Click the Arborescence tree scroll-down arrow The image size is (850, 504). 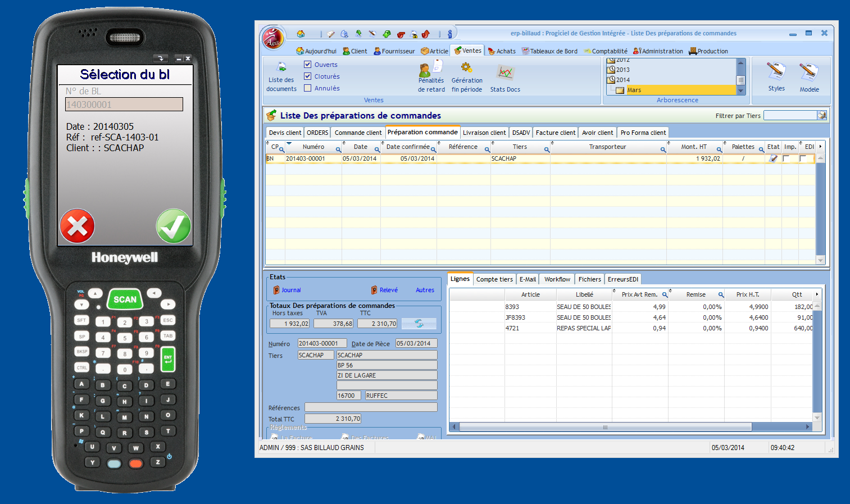(x=740, y=90)
